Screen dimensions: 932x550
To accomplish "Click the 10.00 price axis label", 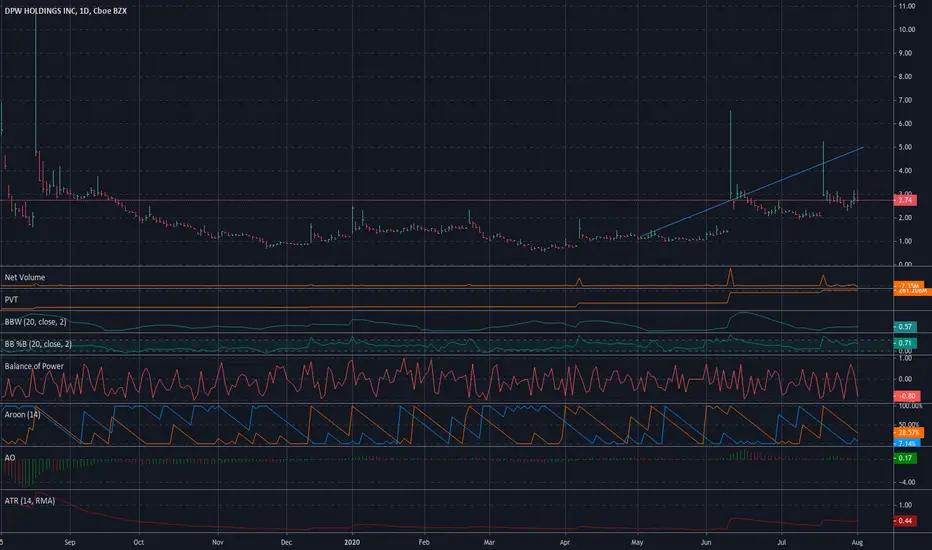I will pos(906,29).
